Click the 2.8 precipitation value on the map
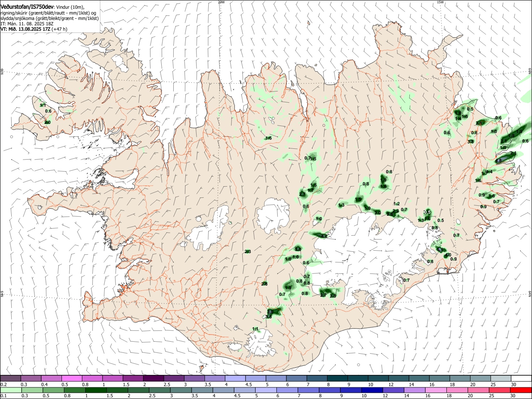 pos(264,284)
